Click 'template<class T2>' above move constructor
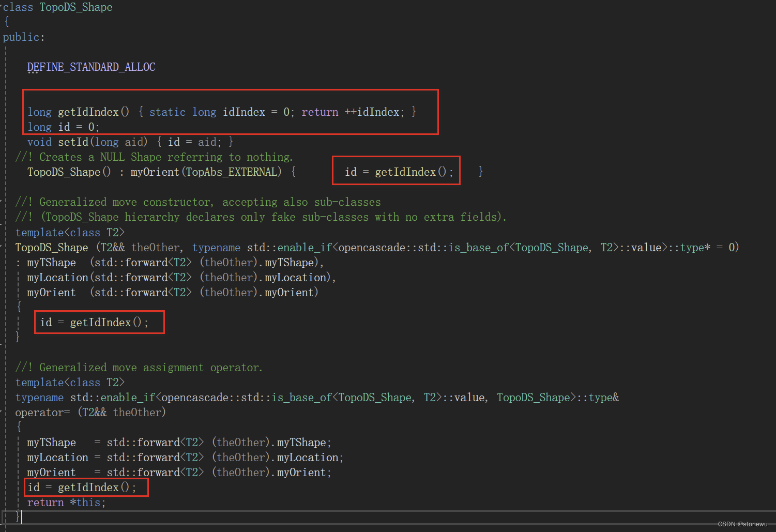Image resolution: width=776 pixels, height=532 pixels. tap(70, 233)
